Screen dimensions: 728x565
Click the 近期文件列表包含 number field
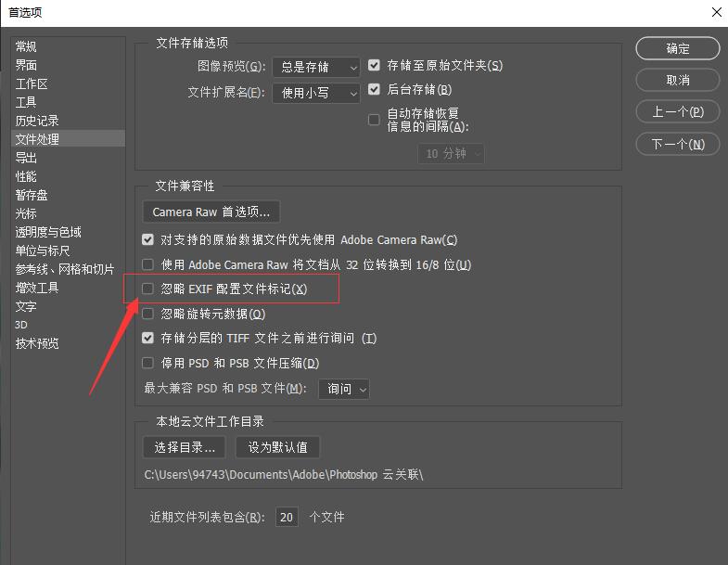coord(287,517)
